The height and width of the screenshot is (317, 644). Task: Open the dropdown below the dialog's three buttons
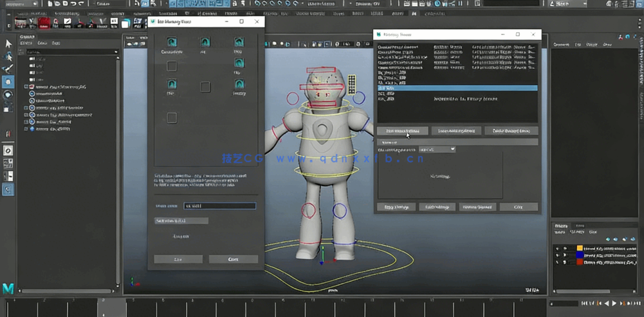click(437, 149)
